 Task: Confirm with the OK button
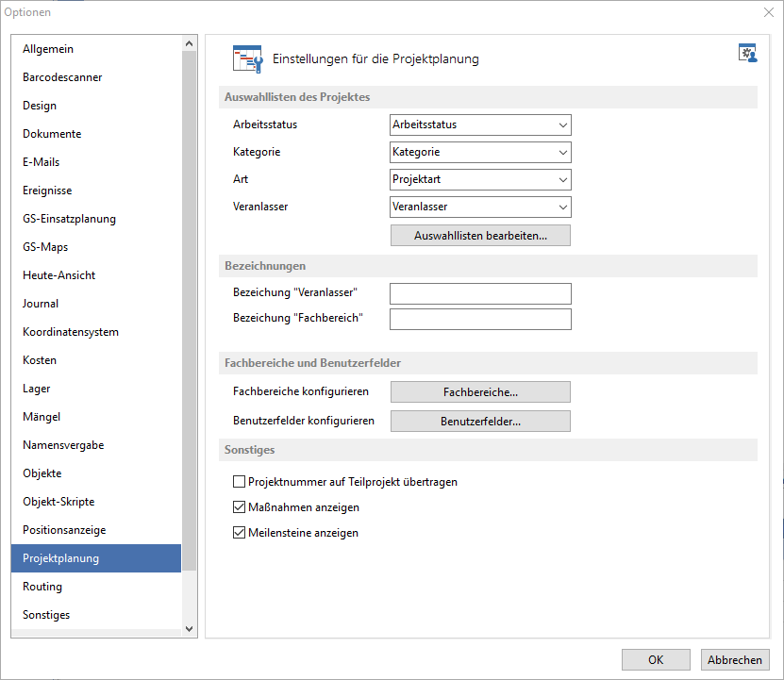click(656, 660)
